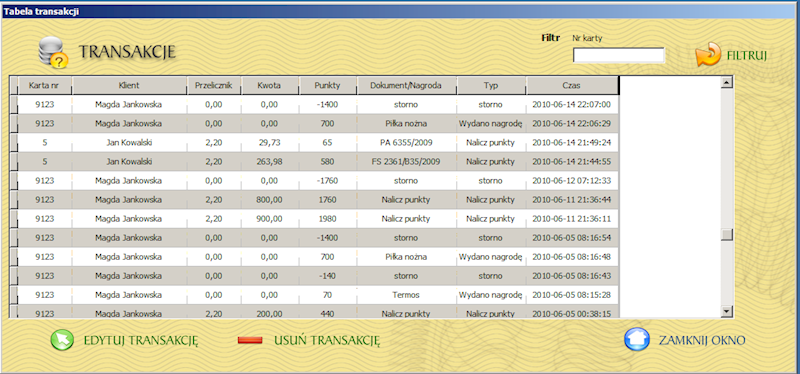Sort by Dokument/Nagroda column header
The height and width of the screenshot is (374, 800).
pos(407,86)
